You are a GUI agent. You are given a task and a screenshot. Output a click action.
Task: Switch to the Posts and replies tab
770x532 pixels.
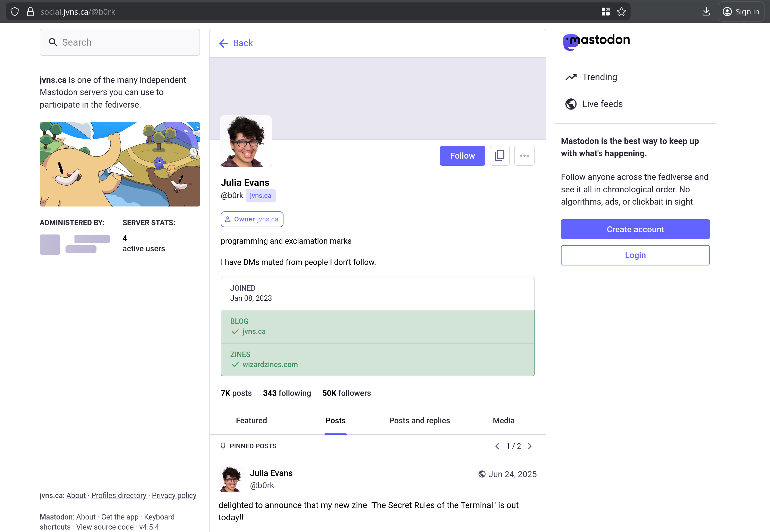coord(419,421)
